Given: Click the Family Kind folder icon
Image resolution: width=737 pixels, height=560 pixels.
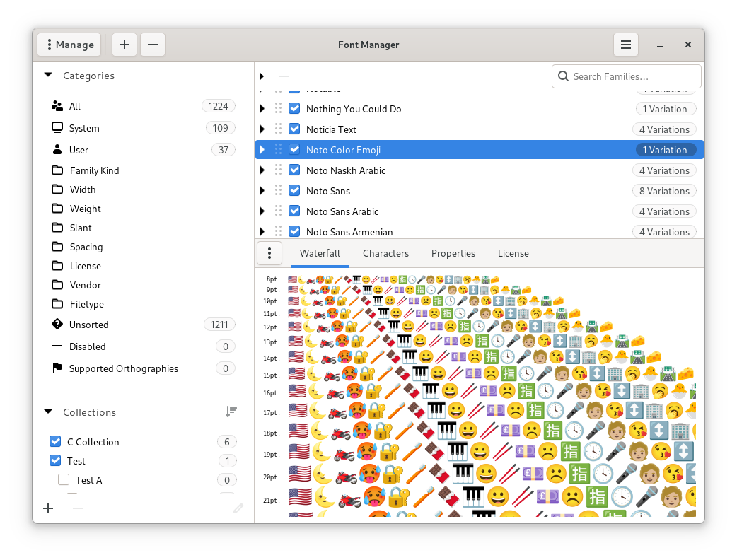Looking at the screenshot, I should (x=57, y=170).
